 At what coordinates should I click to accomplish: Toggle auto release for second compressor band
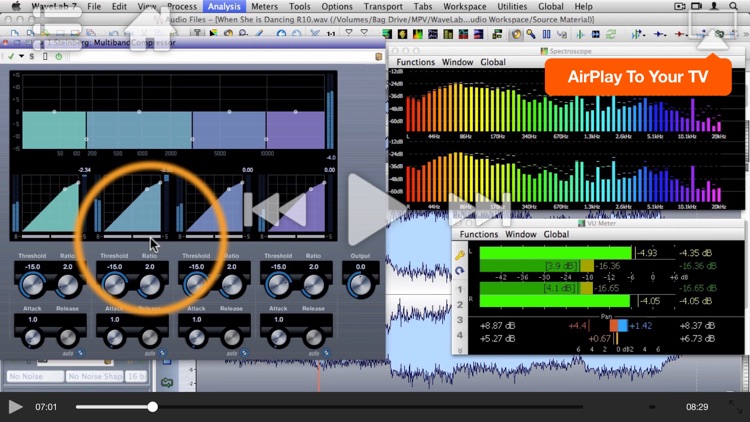pyautogui.click(x=162, y=353)
